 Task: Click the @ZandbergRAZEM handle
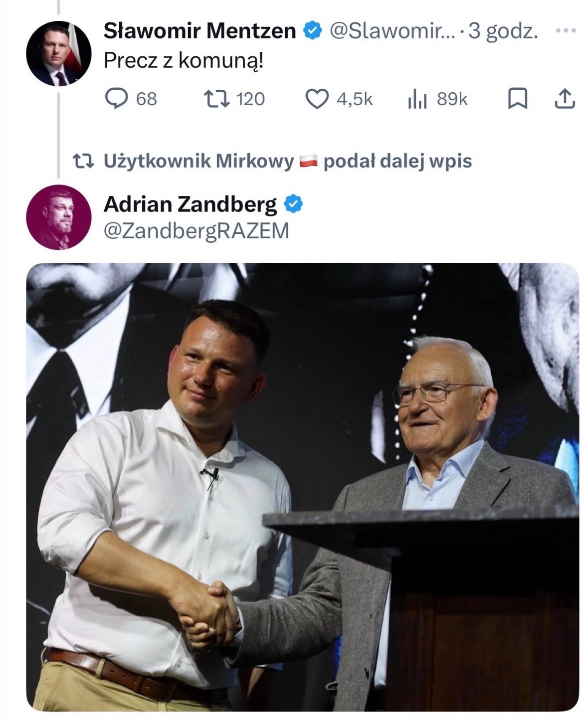[x=196, y=231]
